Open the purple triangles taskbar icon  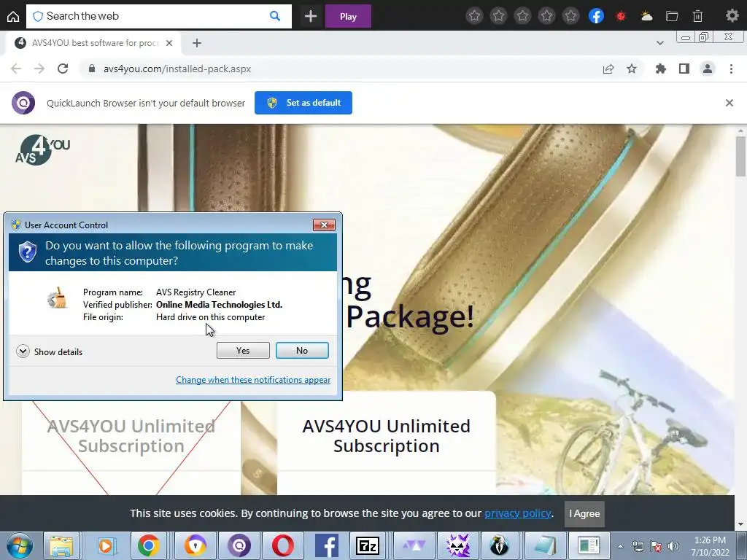tap(414, 545)
